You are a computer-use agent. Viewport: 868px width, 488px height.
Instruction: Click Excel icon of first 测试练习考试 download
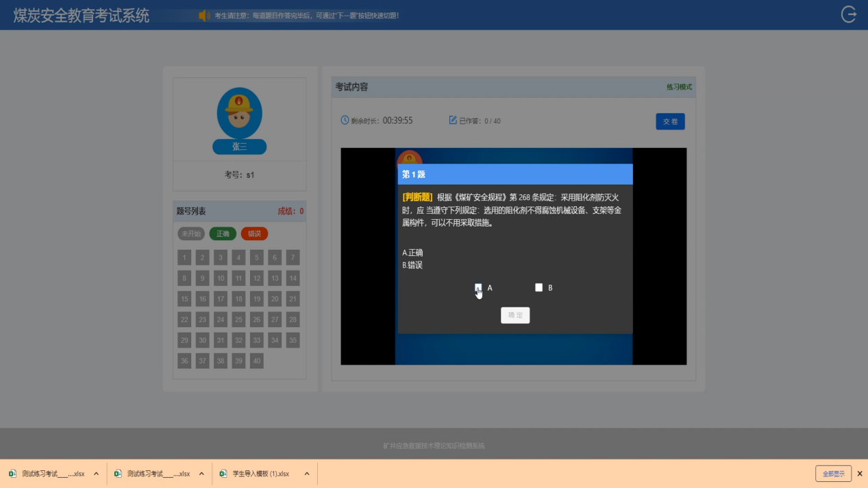point(13,474)
